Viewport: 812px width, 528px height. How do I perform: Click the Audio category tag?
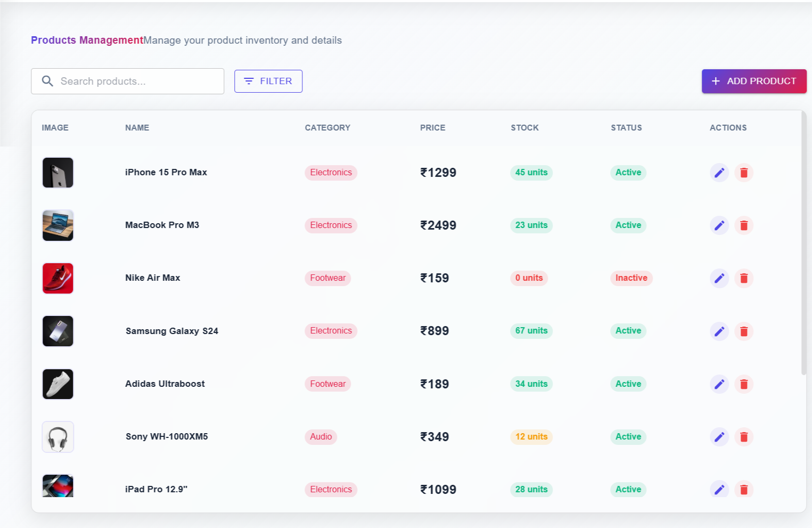321,437
